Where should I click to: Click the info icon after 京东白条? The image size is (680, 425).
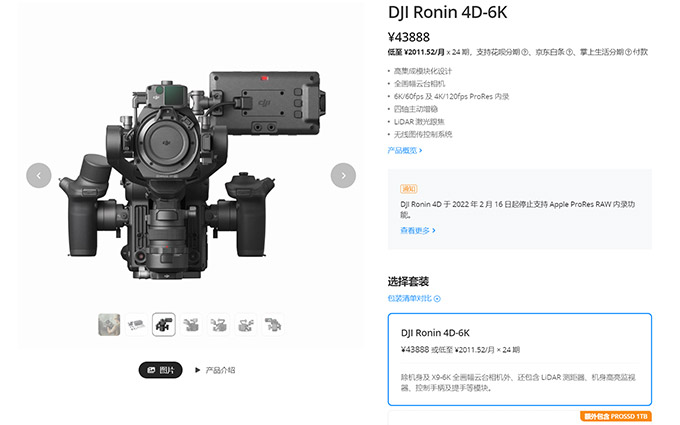coord(573,51)
